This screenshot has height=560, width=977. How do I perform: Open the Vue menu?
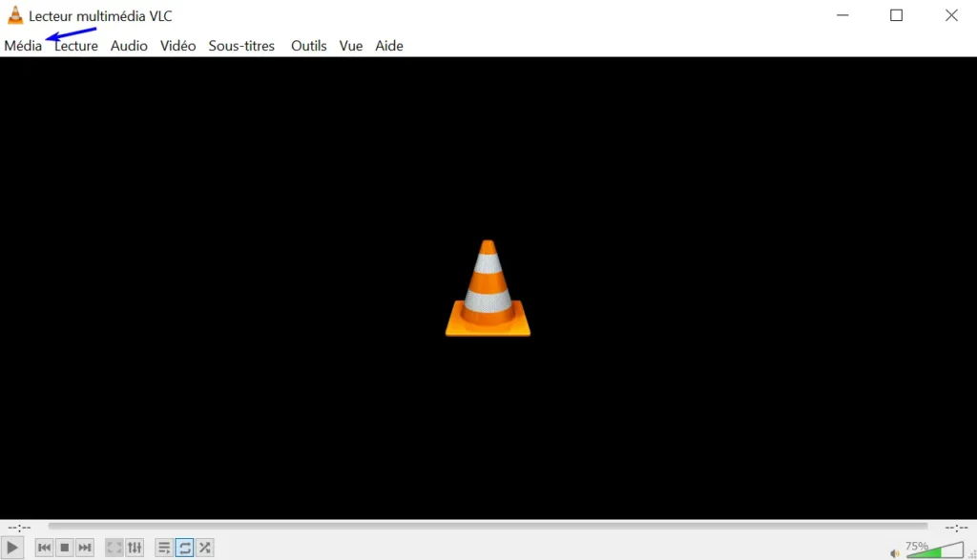coord(350,45)
